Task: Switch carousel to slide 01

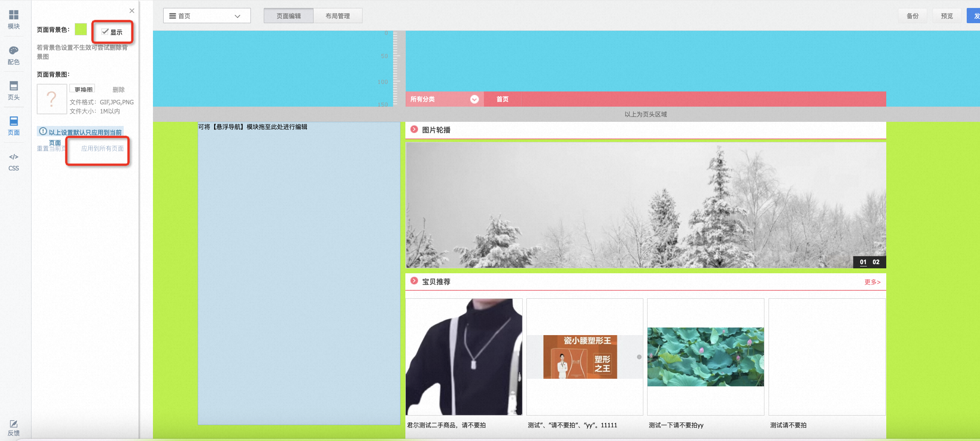Action: pos(863,262)
